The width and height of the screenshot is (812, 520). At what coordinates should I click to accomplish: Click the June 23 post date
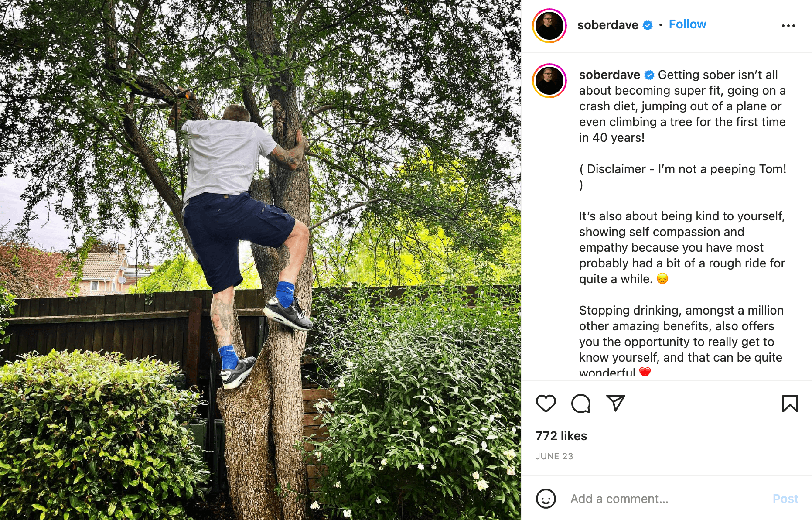pos(554,456)
